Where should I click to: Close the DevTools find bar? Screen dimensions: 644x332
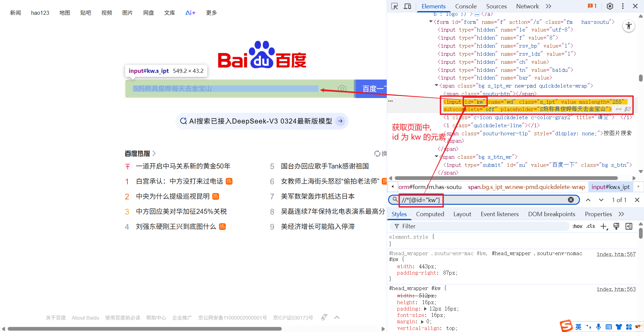point(637,200)
